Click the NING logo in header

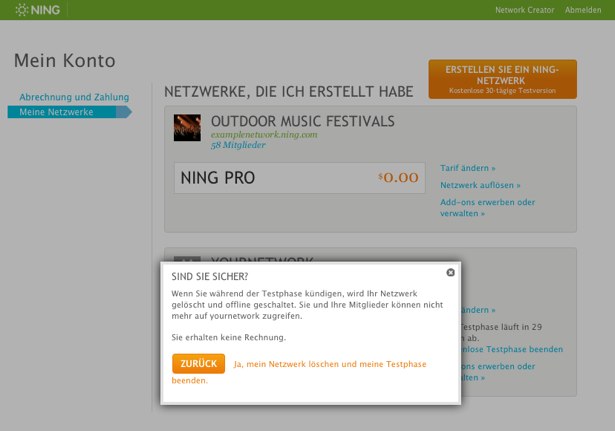38,10
